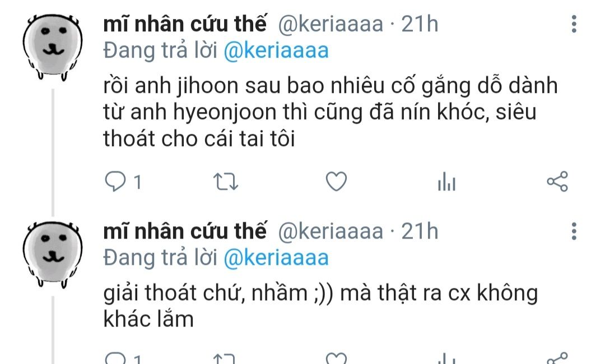Open @keriaaaa reply link in second tweet
This screenshot has width=605, height=364.
(x=276, y=258)
